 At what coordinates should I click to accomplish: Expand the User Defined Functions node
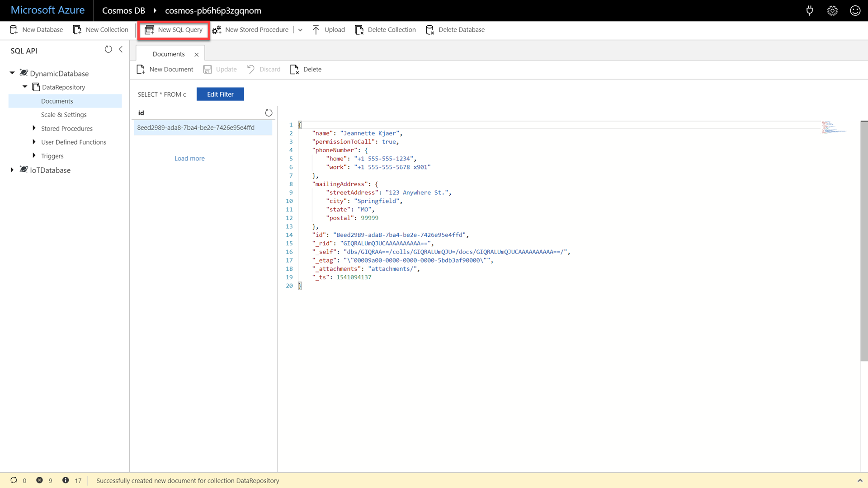34,142
